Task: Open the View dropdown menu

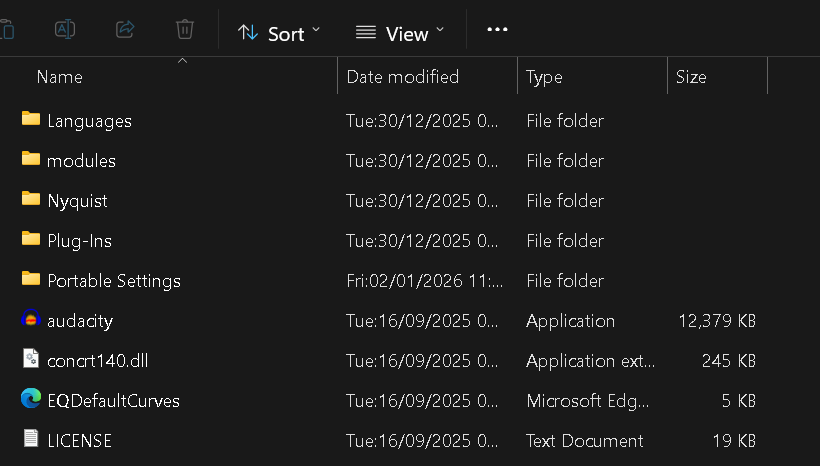Action: (400, 33)
